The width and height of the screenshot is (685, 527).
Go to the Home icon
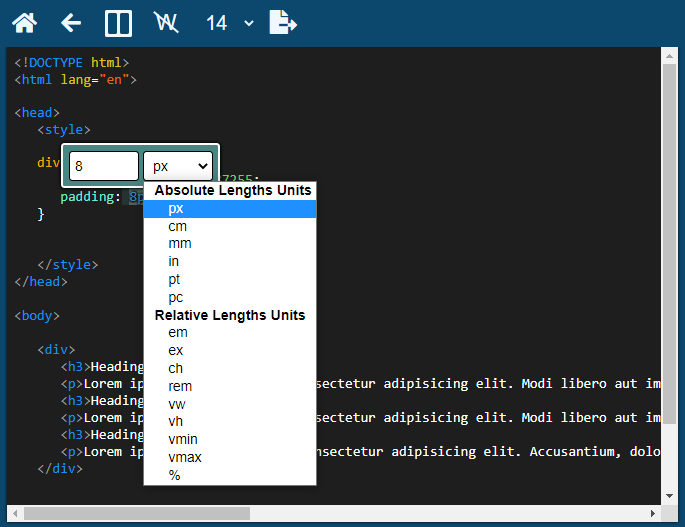[x=24, y=23]
